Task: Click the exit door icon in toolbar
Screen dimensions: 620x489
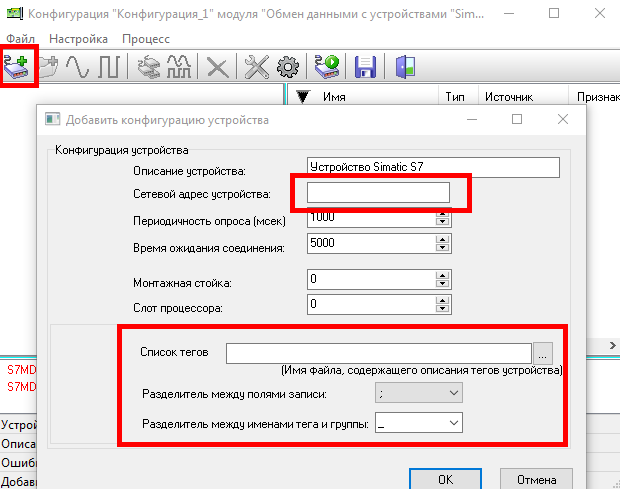Action: click(405, 67)
